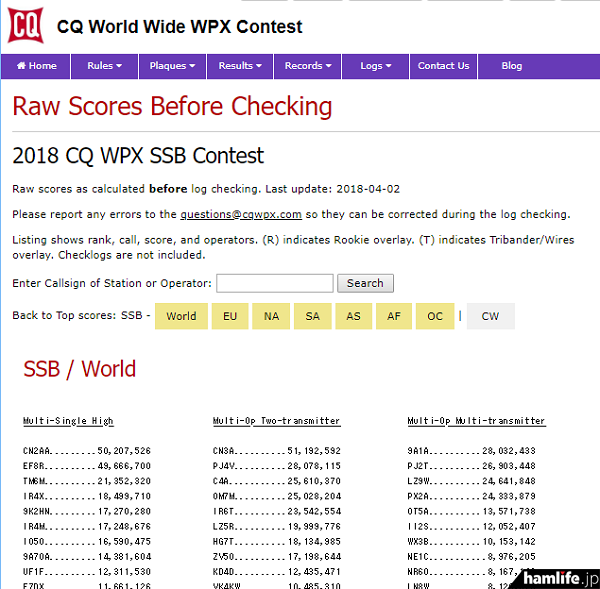Screen dimensions: 600x589
Task: Show OC top scores
Action: coord(435,316)
